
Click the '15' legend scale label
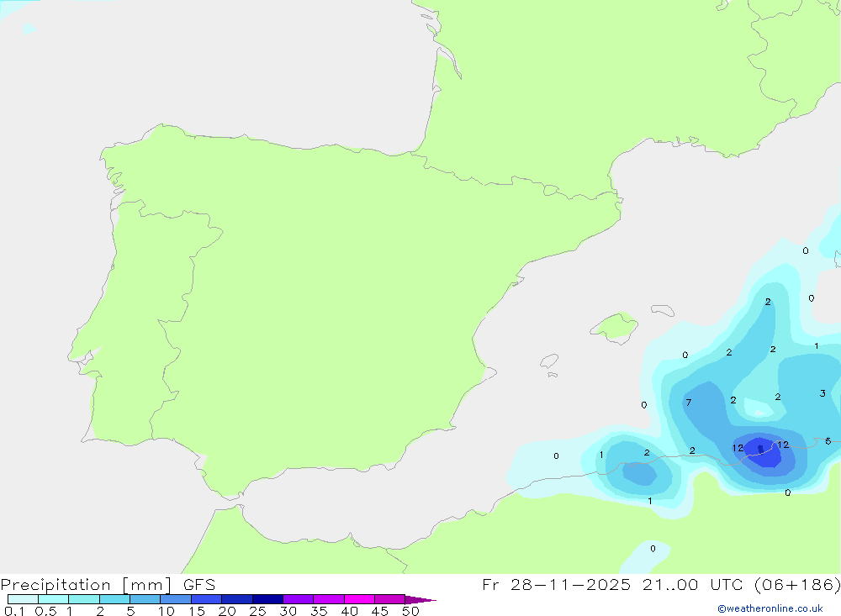point(196,611)
